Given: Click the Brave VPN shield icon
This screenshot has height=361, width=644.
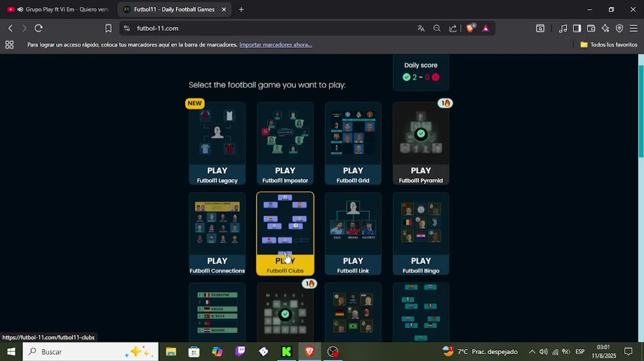Looking at the screenshot, I should coord(619,29).
